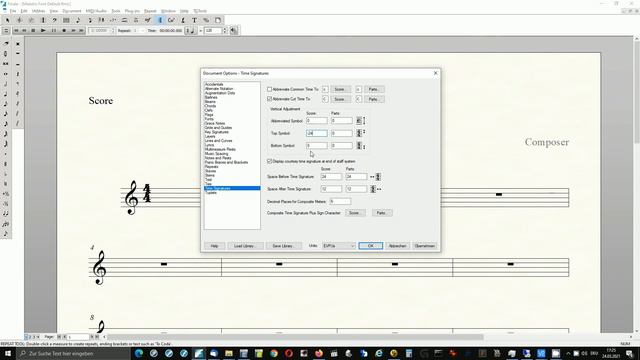Stop playback with the Stop button
This screenshot has height=360, width=640.
click(x=33, y=31)
